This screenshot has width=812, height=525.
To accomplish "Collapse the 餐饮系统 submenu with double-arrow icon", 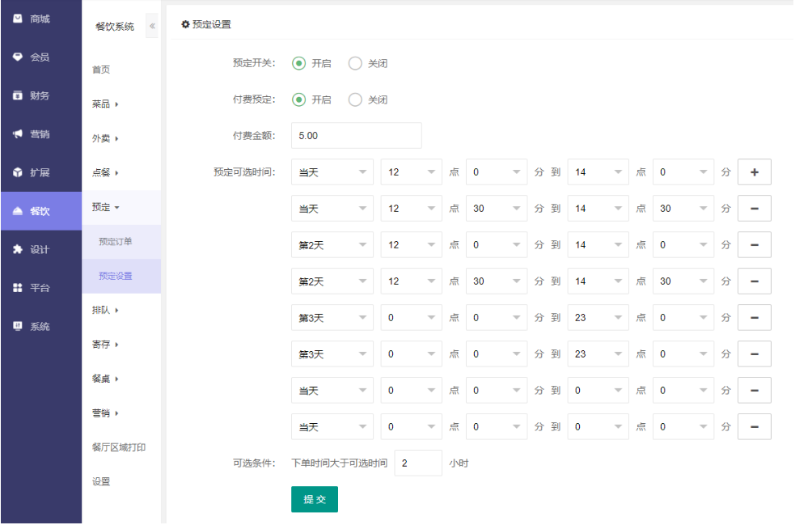I will tap(152, 27).
